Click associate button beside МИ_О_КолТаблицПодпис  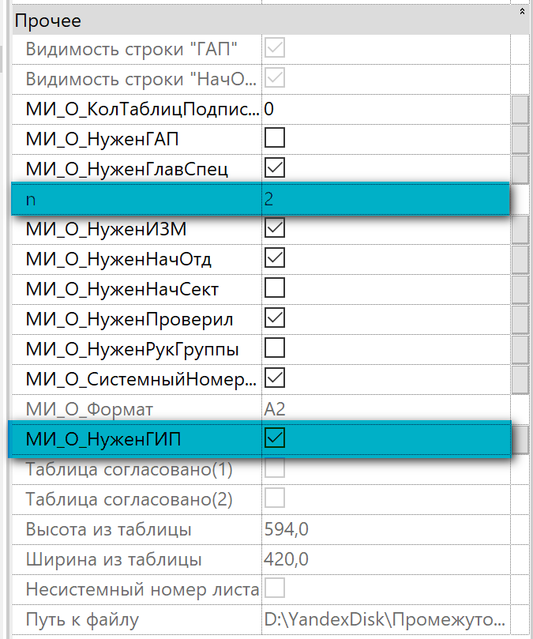coord(520,109)
